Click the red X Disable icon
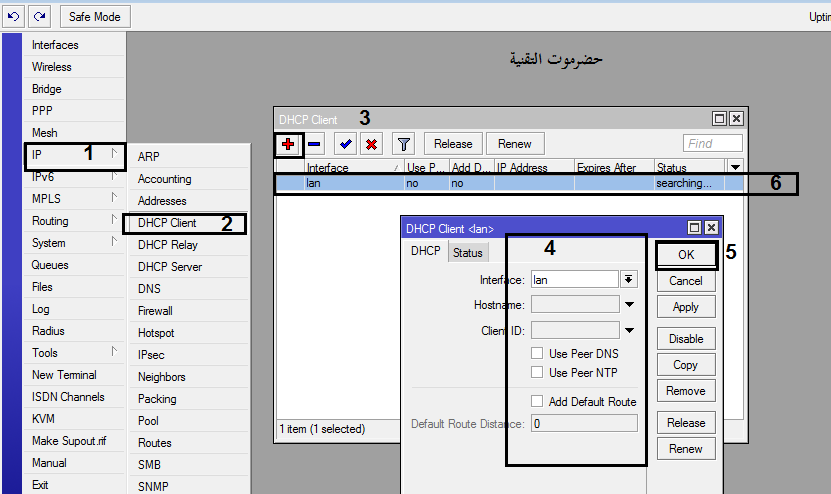The image size is (831, 494). [371, 144]
